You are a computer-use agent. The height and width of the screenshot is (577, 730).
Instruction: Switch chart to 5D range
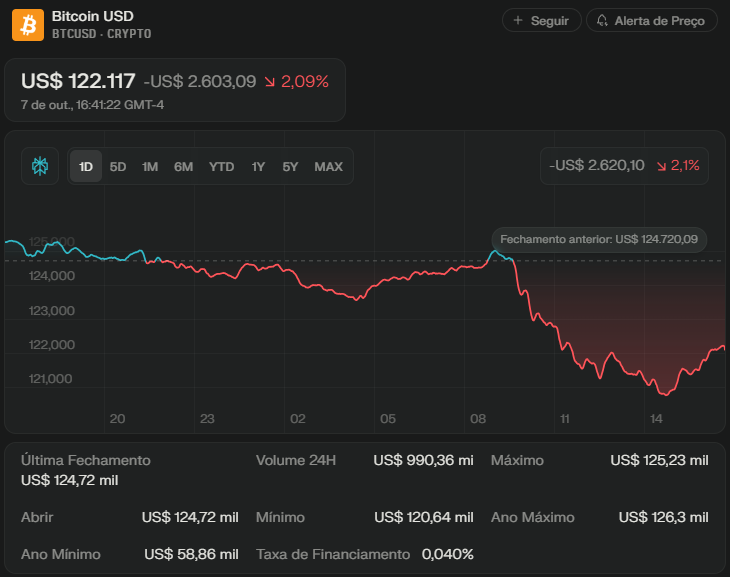[118, 167]
